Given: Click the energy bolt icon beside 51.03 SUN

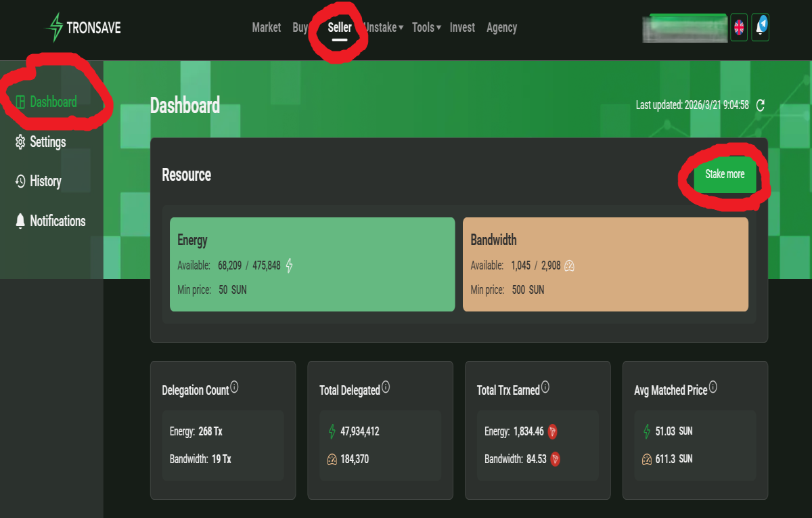Looking at the screenshot, I should pyautogui.click(x=647, y=431).
